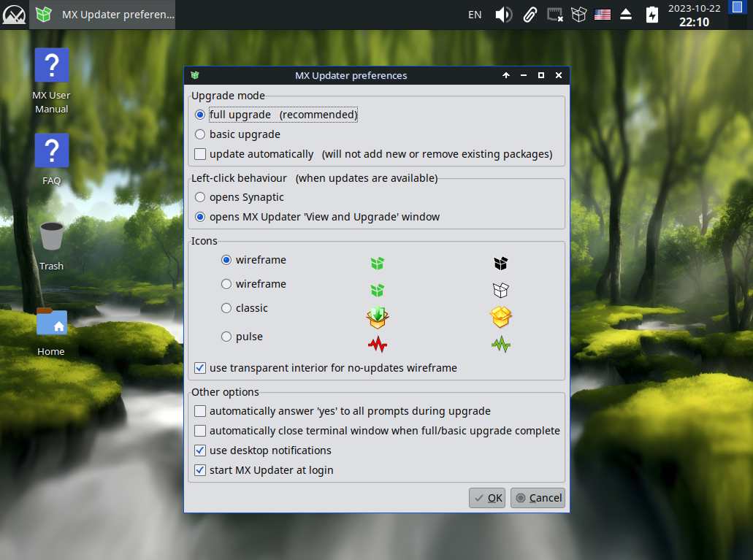
Task: Toggle use transparent interior for no-updates wireframe
Action: tap(326, 368)
